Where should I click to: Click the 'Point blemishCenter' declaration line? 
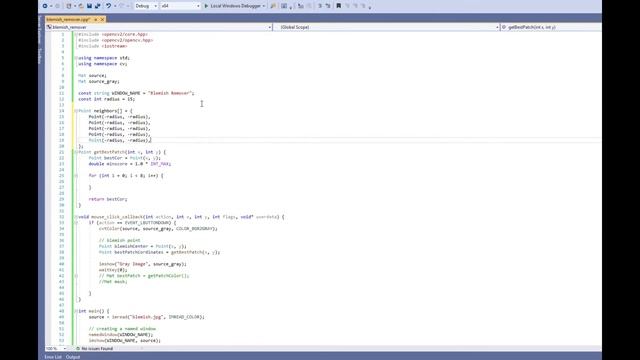tap(142, 246)
